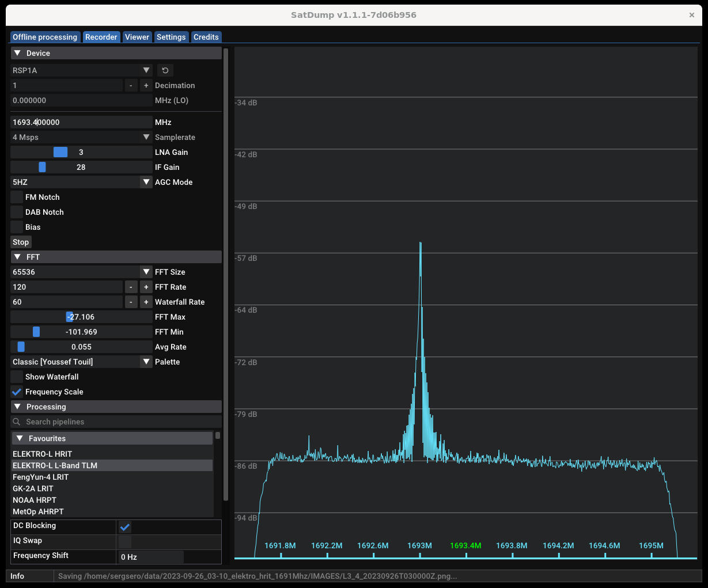Open the Settings tab
The width and height of the screenshot is (708, 588).
171,36
